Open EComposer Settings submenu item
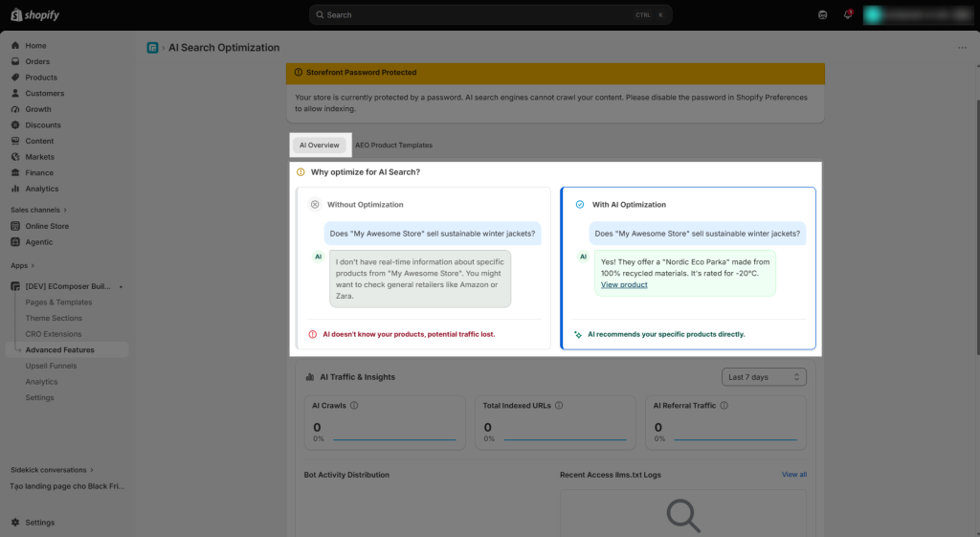Image resolution: width=980 pixels, height=537 pixels. 39,397
